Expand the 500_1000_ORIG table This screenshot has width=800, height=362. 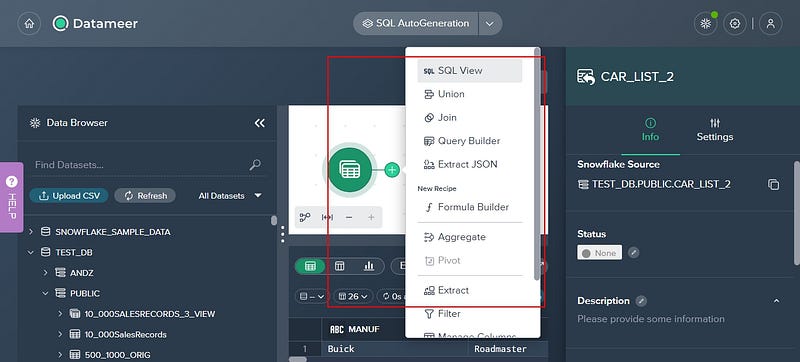pos(60,355)
